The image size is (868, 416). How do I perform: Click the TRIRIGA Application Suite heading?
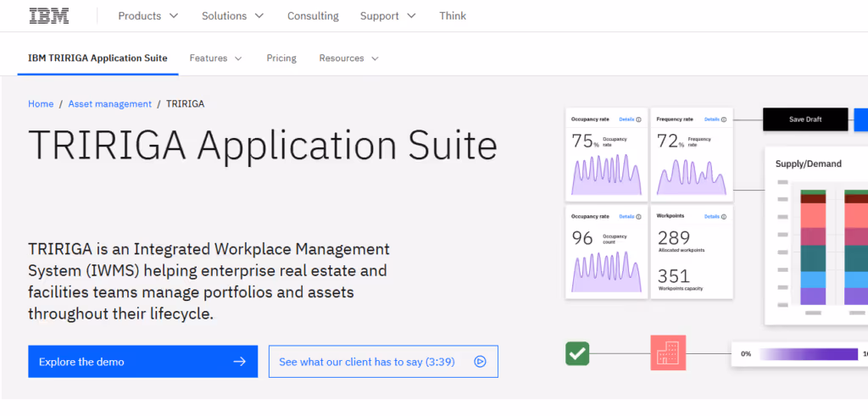(x=263, y=146)
